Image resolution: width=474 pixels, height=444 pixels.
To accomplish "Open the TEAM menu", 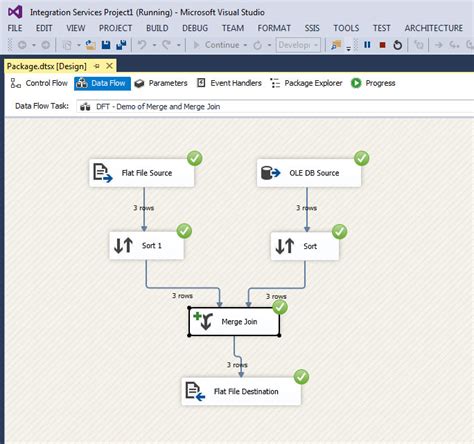I will point(233,28).
